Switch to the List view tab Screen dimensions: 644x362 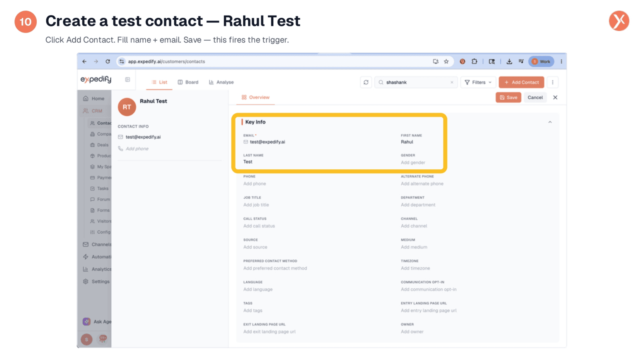159,82
